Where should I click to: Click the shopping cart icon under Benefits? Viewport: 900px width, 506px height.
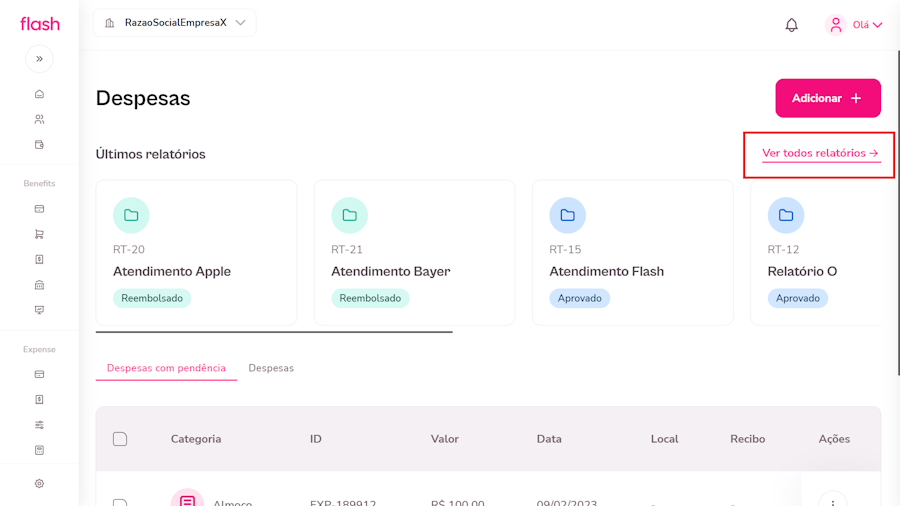39,234
